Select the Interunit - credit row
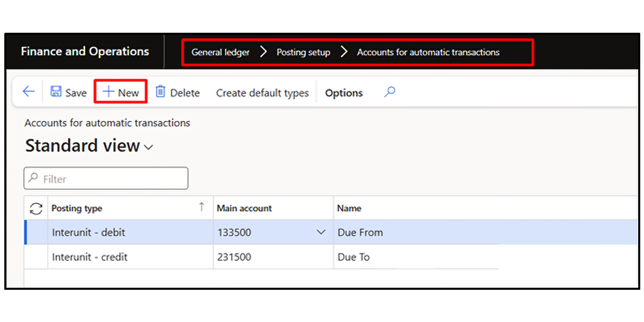 pyautogui.click(x=90, y=257)
